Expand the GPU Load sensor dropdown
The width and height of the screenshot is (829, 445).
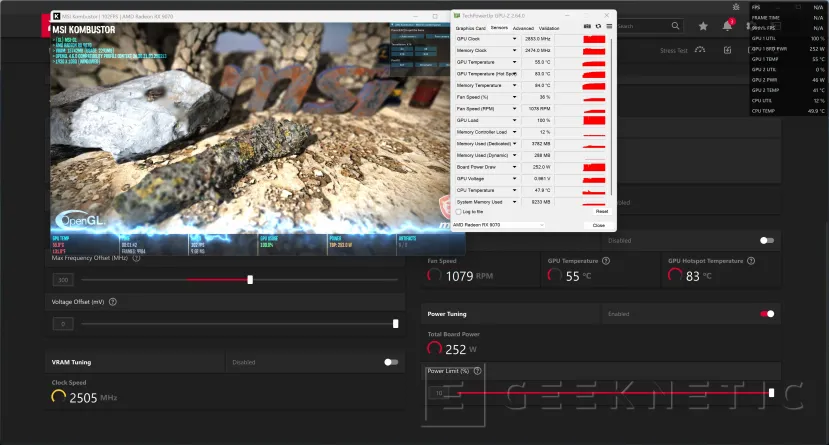click(514, 120)
